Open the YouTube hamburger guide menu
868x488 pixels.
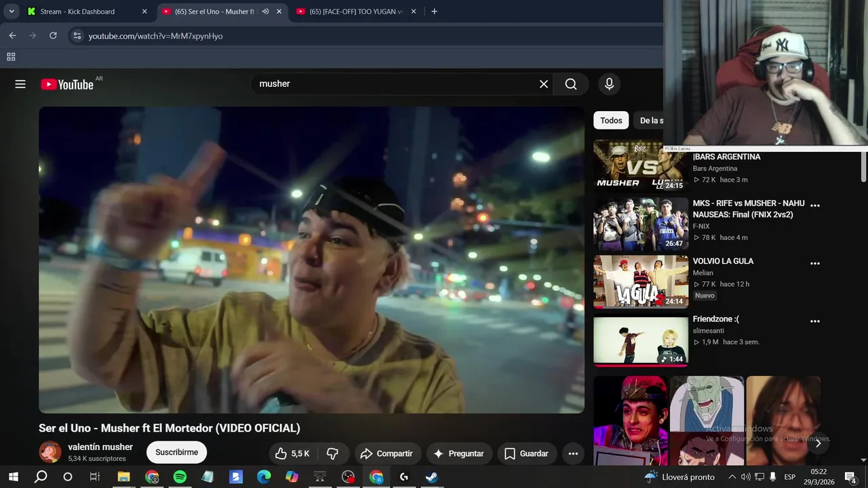(x=20, y=84)
